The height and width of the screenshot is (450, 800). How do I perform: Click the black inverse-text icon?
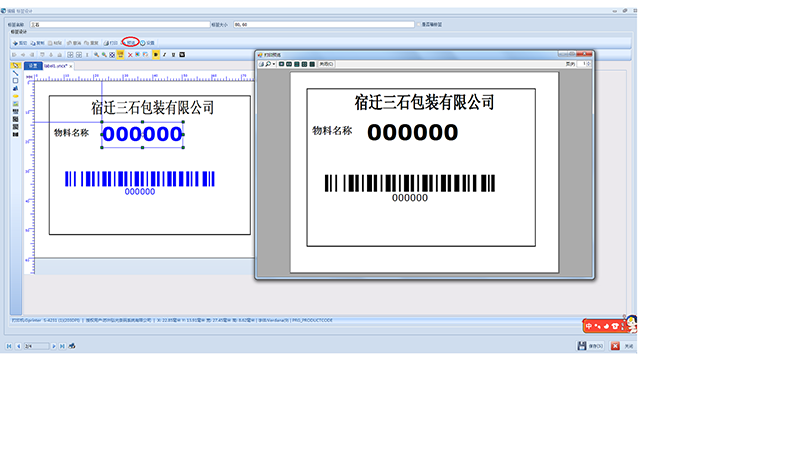point(182,55)
